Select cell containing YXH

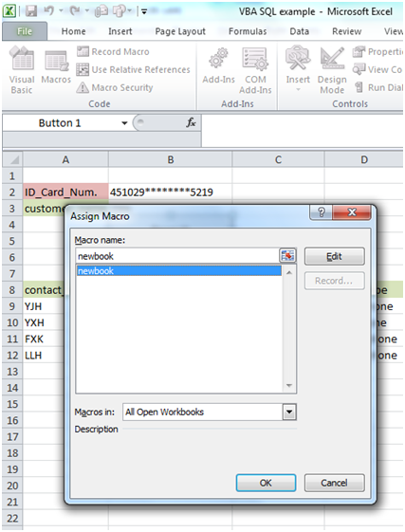[x=44, y=322]
